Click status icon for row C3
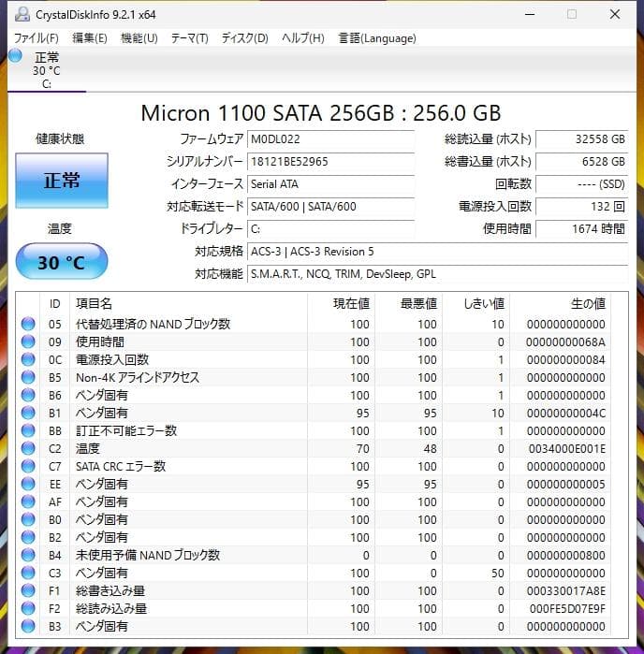 28,573
